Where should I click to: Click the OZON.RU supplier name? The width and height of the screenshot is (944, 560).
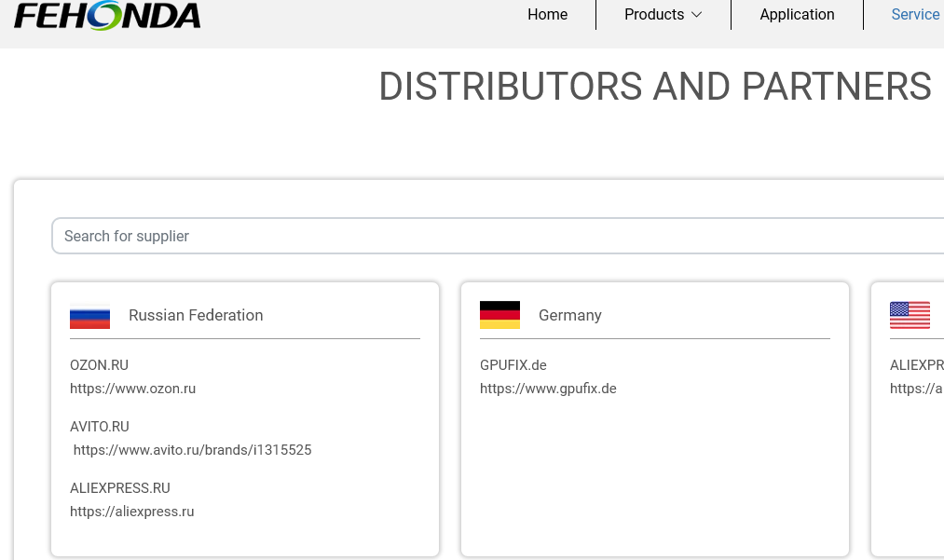coord(99,365)
